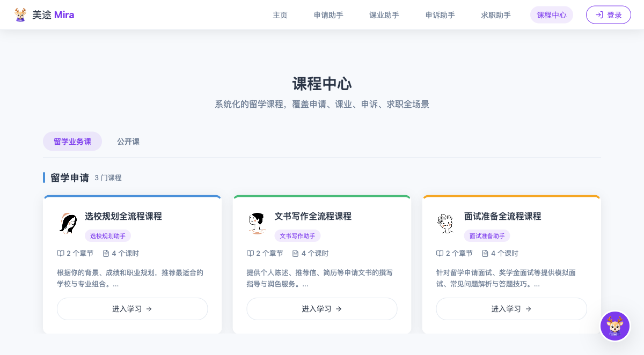Click the document icon in the 面试准备全流程课程 card
This screenshot has width=644, height=355.
pyautogui.click(x=485, y=253)
